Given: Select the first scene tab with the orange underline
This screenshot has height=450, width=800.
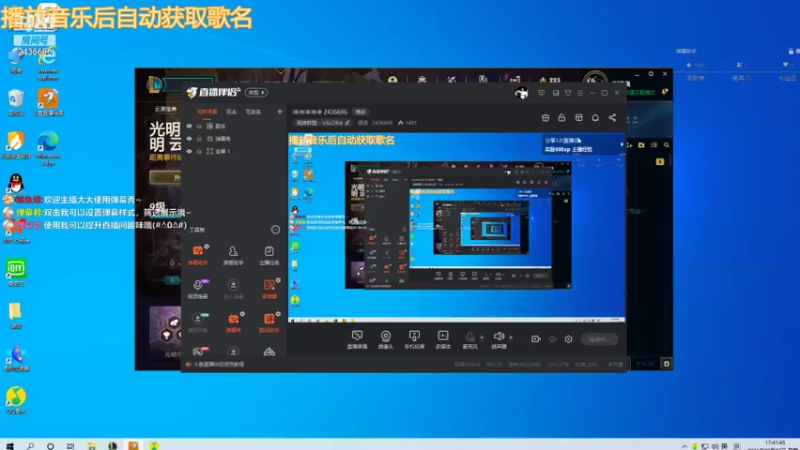Looking at the screenshot, I should (207, 112).
